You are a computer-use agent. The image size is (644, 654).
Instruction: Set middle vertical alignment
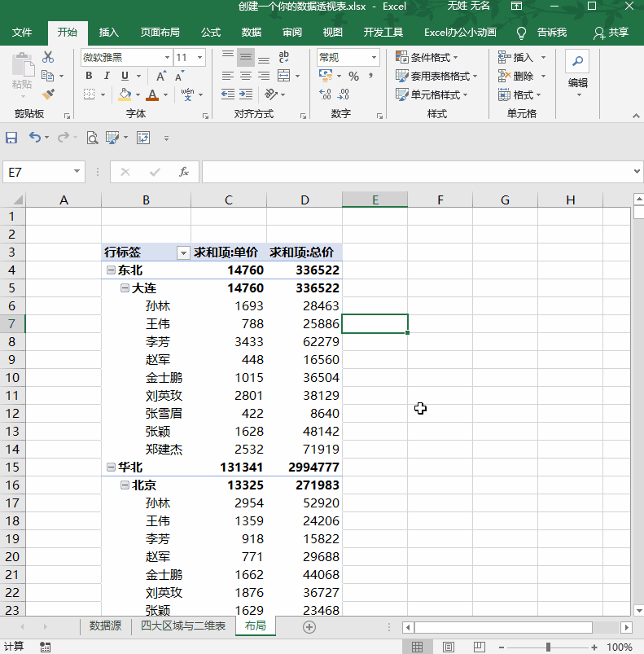(246, 57)
